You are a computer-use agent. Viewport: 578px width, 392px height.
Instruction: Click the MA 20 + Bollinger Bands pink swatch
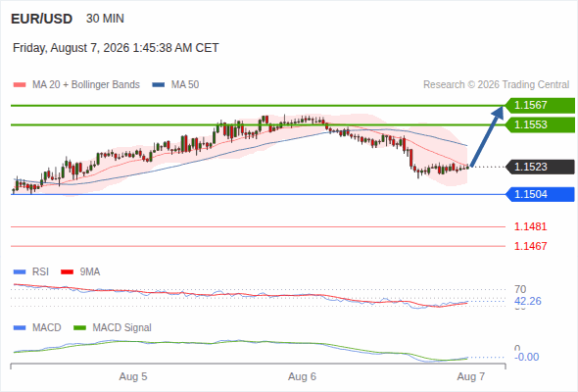coord(20,85)
